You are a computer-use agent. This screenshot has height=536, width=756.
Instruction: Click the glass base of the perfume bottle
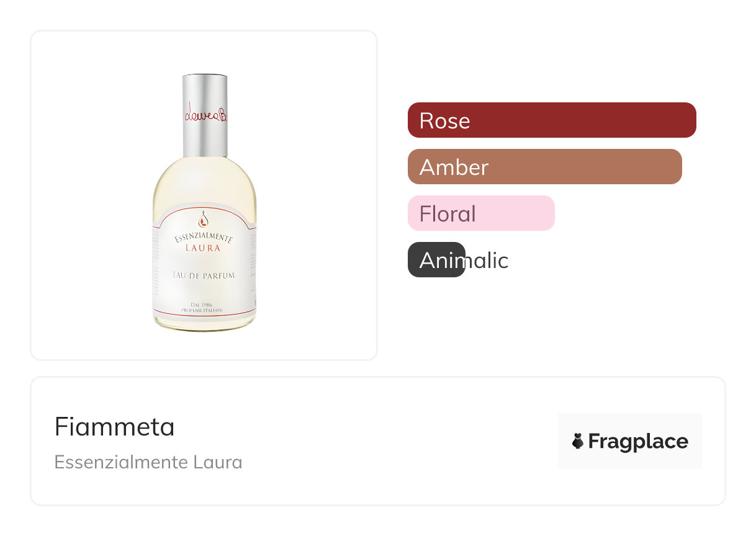204,324
